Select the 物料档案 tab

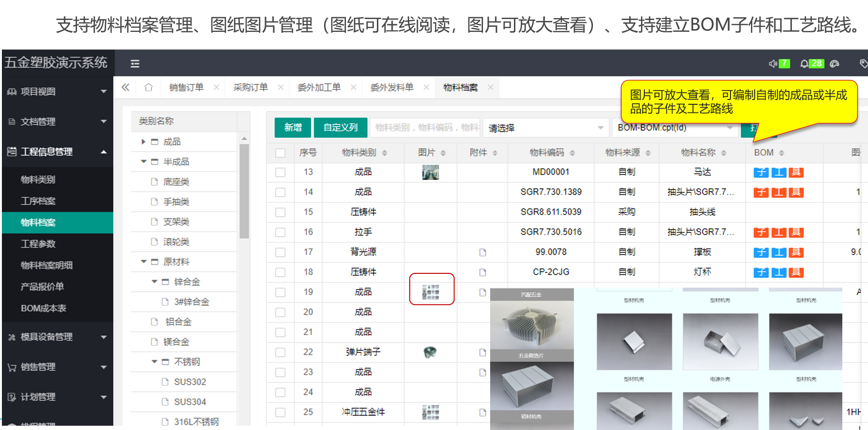(x=460, y=87)
